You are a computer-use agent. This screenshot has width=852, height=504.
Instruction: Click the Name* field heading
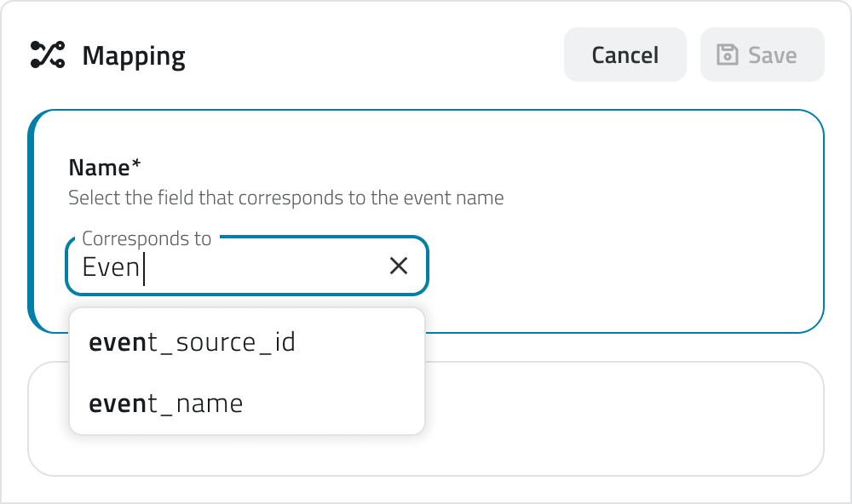(99, 168)
